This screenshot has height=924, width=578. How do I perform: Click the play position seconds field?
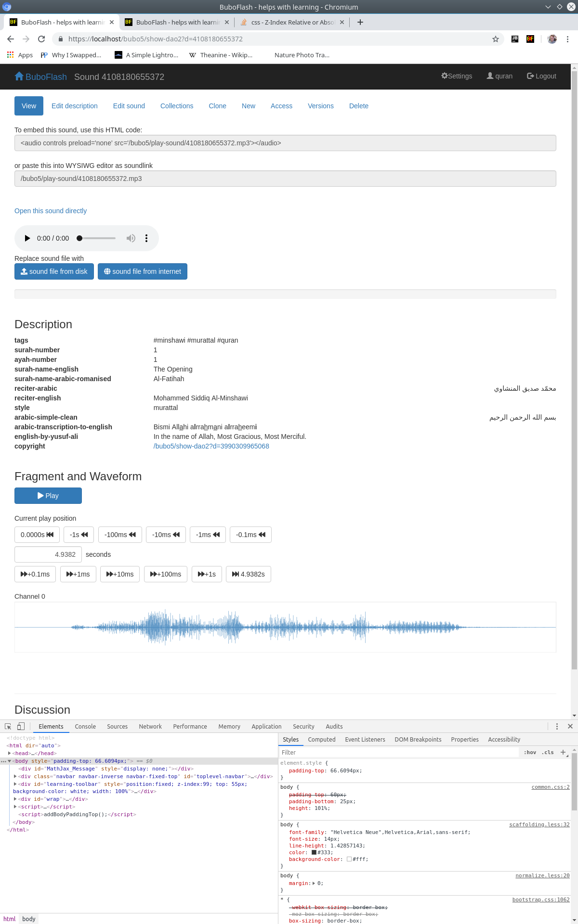(48, 554)
